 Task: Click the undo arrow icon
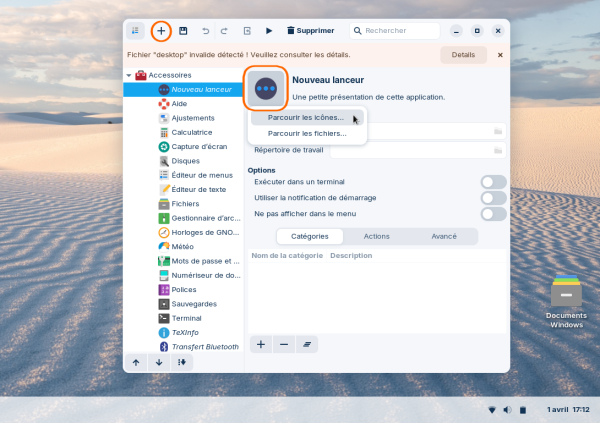(206, 31)
